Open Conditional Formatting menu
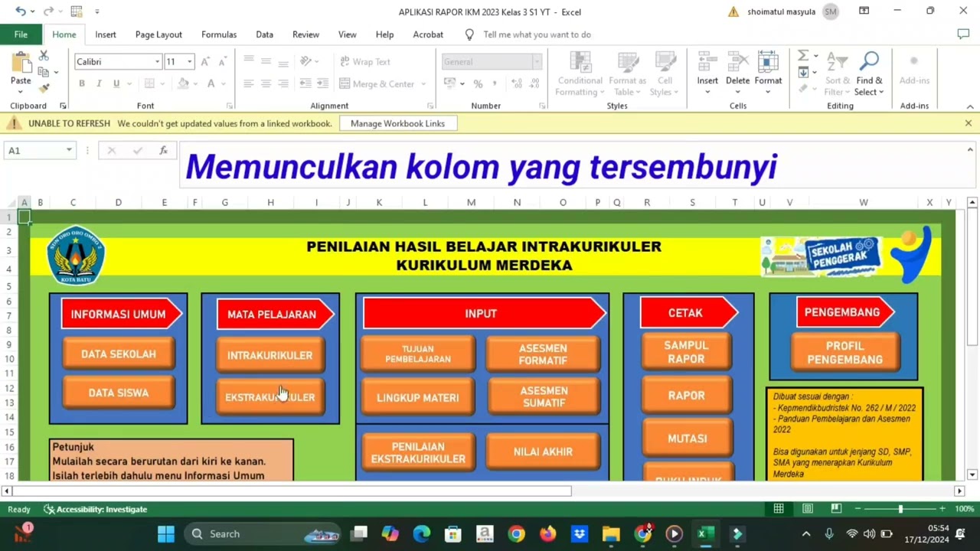Viewport: 980px width, 551px height. [x=580, y=75]
